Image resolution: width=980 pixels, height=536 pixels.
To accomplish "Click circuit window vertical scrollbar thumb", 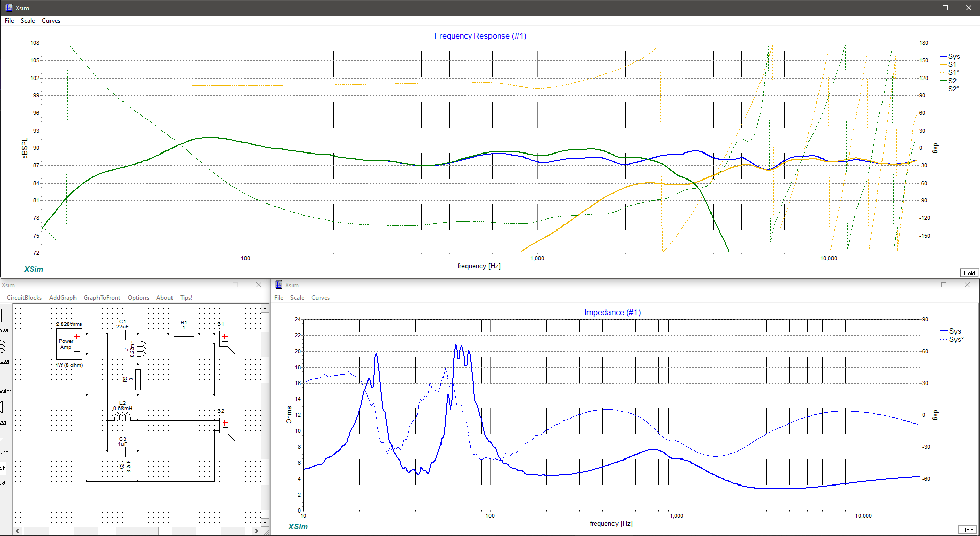I will (265, 418).
